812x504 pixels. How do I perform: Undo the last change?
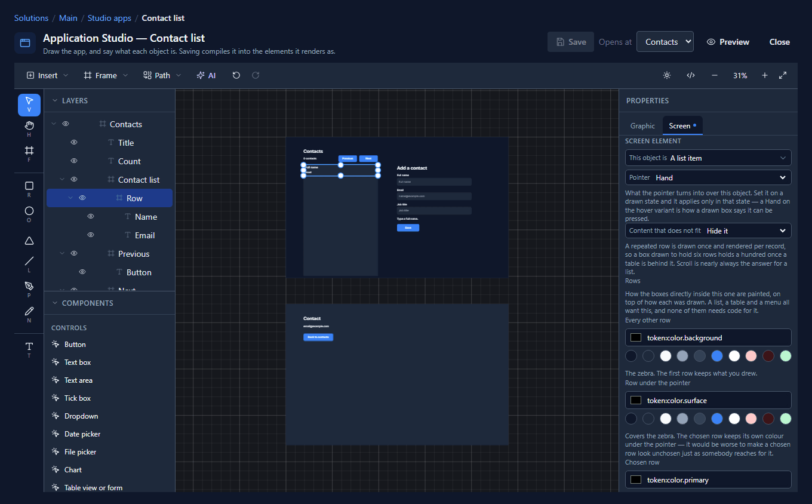236,75
